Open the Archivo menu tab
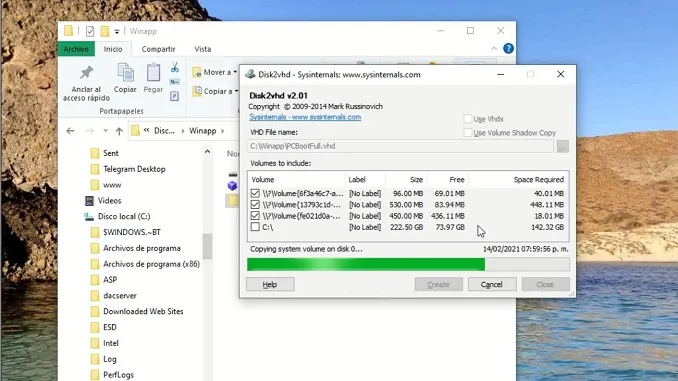This screenshot has height=381, width=678. click(x=76, y=49)
